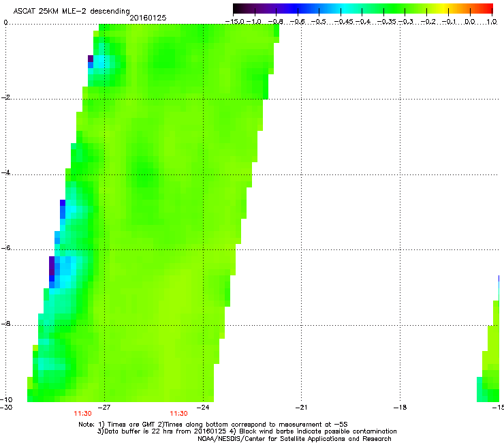Click the -2 latitude axis label

click(5, 97)
